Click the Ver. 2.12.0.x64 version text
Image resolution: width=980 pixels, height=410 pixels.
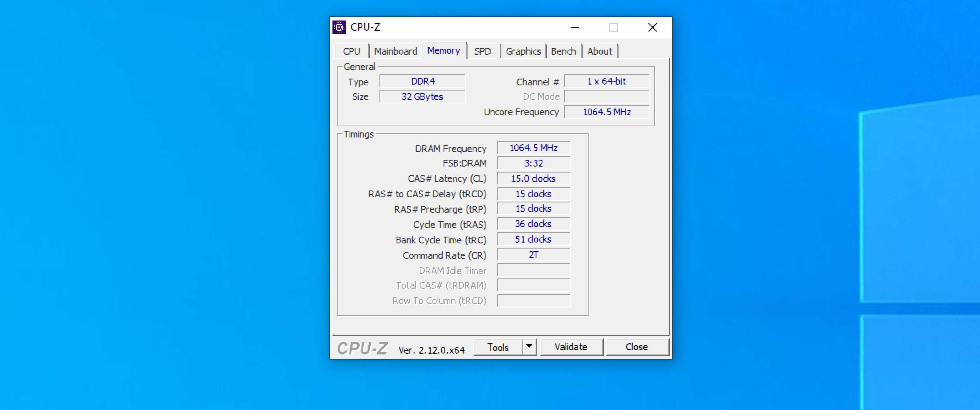click(x=431, y=350)
